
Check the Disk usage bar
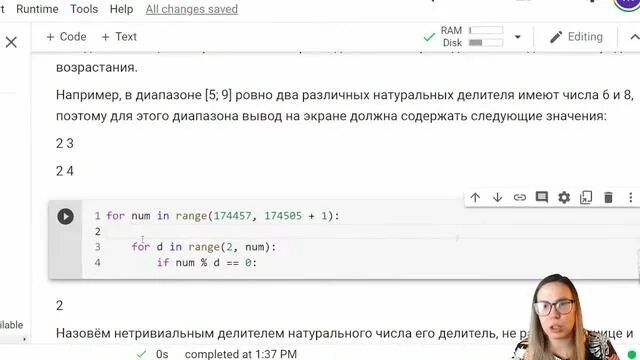point(486,42)
